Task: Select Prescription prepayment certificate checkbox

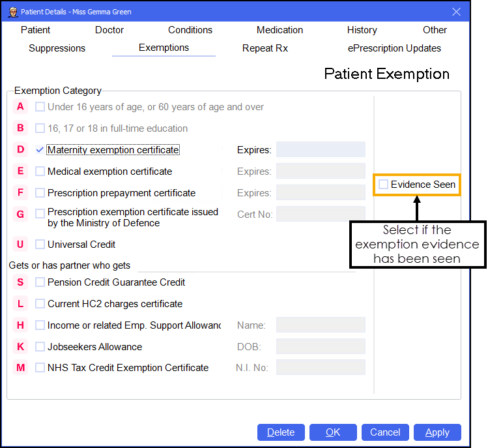Action: pyautogui.click(x=40, y=193)
